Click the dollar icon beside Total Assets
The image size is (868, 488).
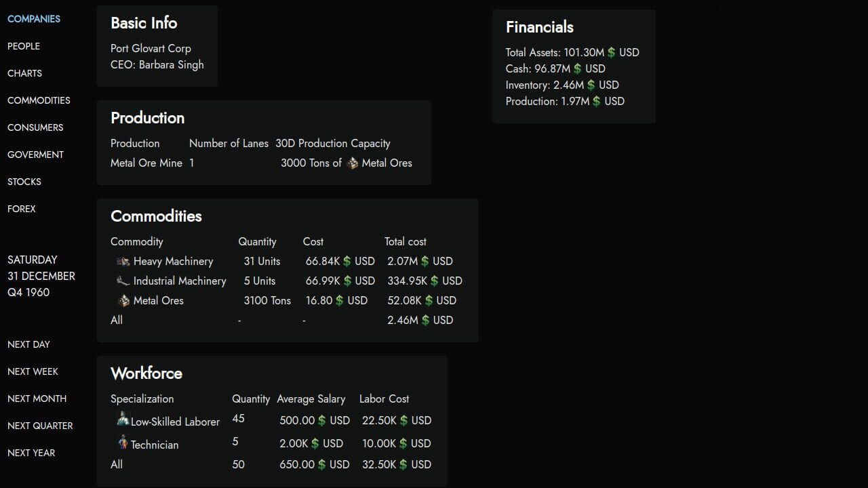[x=612, y=52]
